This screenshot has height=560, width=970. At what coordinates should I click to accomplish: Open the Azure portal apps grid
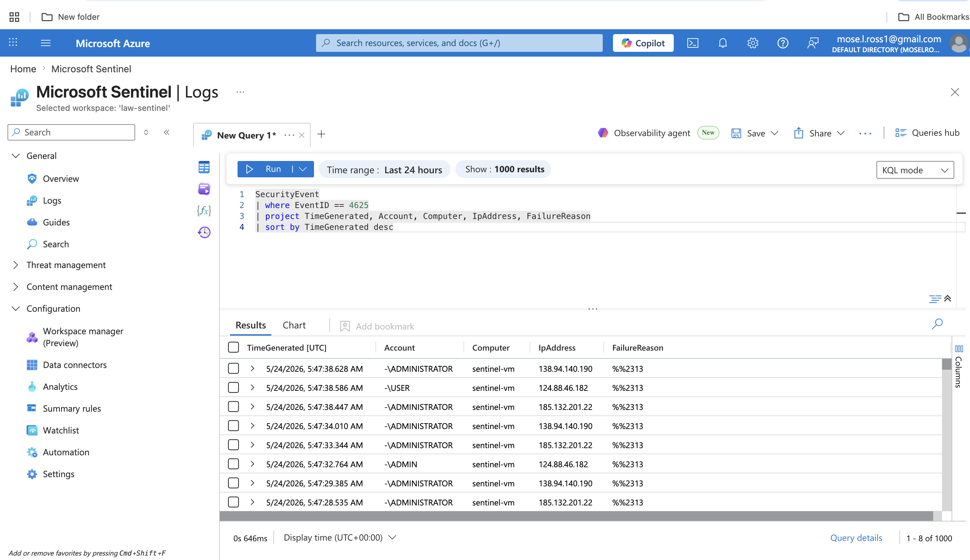(x=13, y=43)
